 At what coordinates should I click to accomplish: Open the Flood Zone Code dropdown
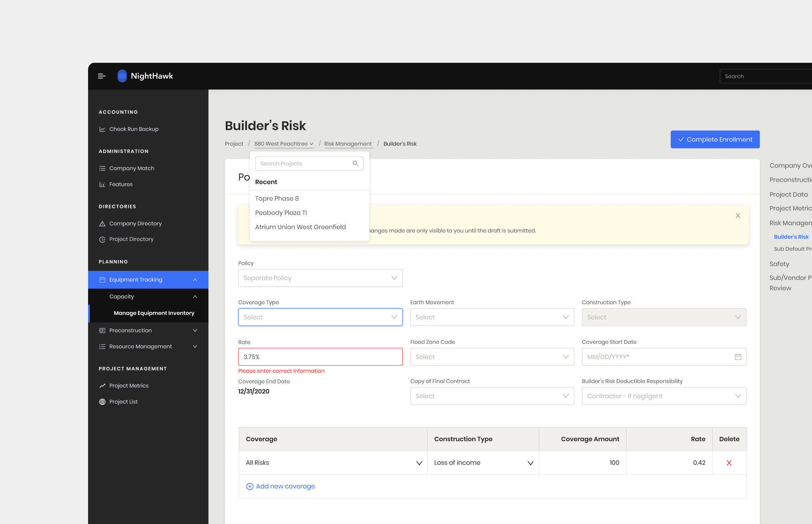pos(492,357)
